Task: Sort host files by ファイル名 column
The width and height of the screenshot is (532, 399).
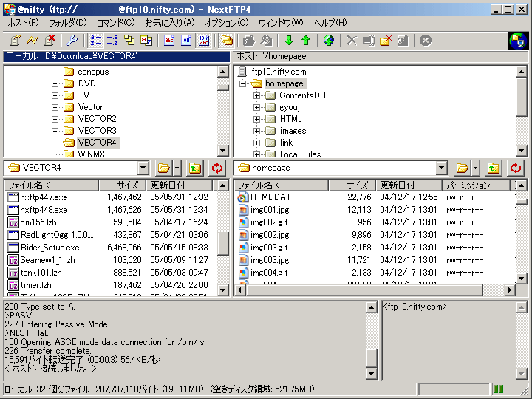Action: 282,185
